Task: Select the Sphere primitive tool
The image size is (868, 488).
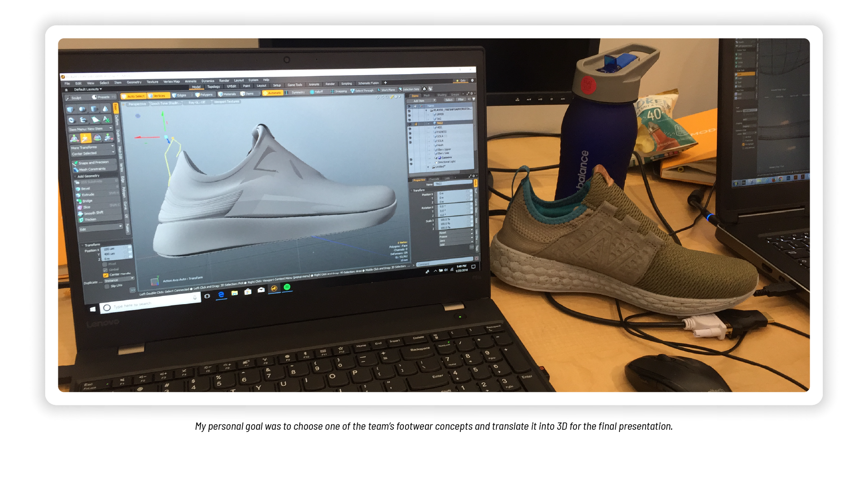Action: 82,109
